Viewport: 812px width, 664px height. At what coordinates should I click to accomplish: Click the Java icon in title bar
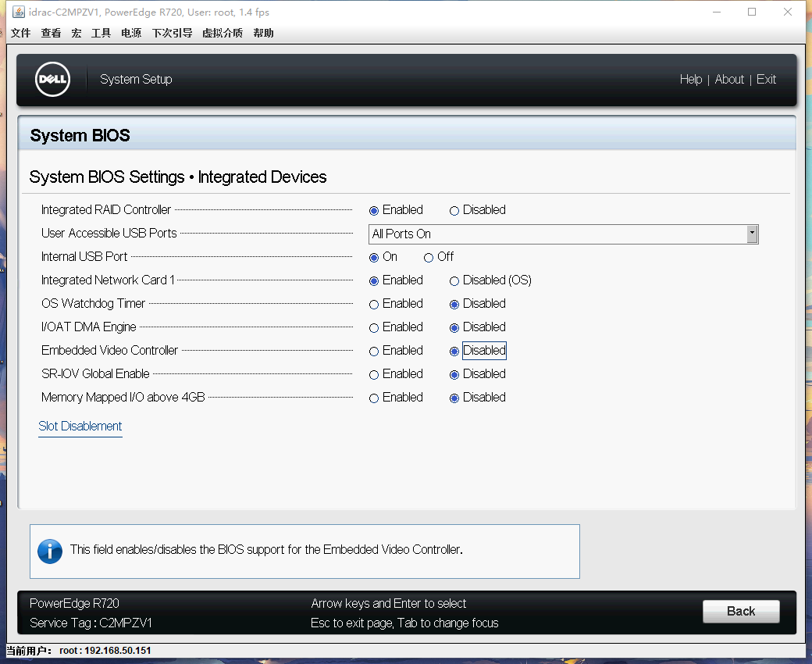point(18,12)
